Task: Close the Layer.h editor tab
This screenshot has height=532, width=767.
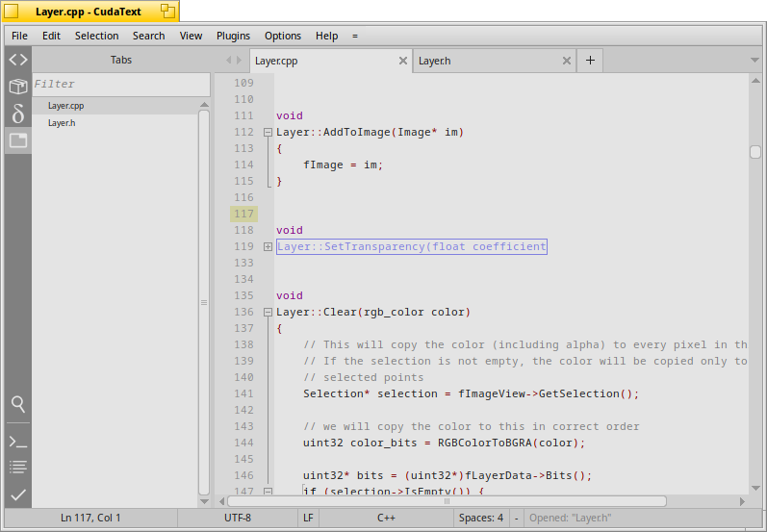Action: click(x=567, y=61)
